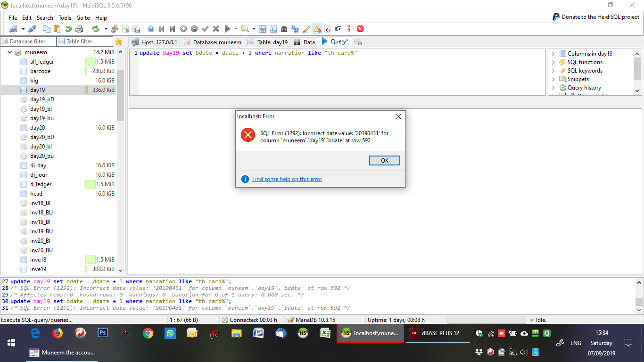Expand the Query history node

(x=553, y=88)
